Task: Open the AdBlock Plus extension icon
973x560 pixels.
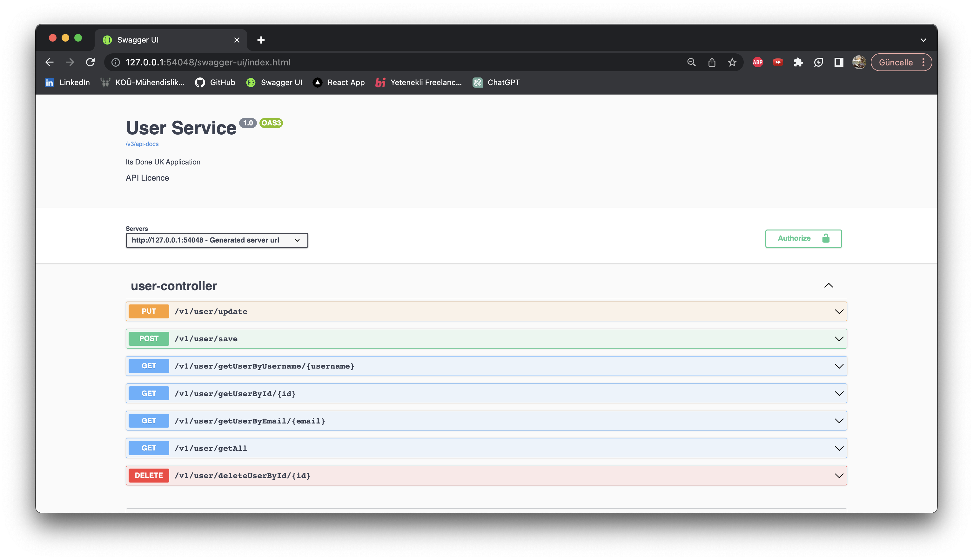Action: point(757,62)
